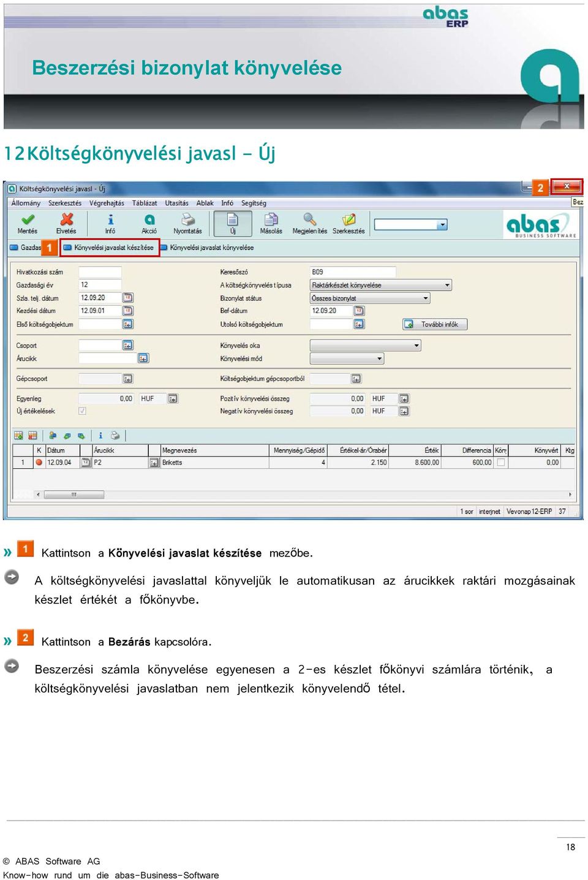Click the Megnevezés column header

point(214,450)
